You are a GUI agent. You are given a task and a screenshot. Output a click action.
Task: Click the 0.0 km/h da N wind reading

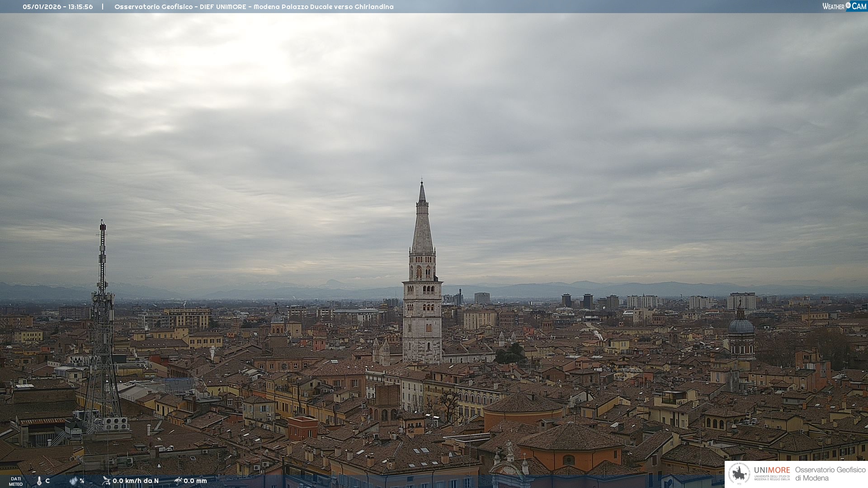coord(136,481)
